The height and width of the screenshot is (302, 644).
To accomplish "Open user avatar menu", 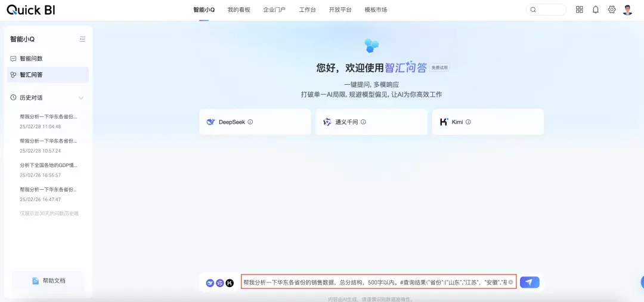I will [627, 10].
